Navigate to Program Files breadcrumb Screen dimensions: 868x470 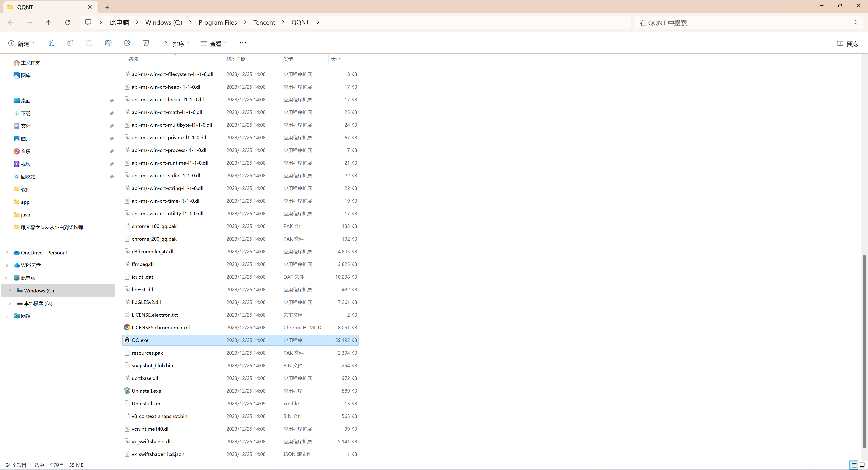tap(218, 22)
